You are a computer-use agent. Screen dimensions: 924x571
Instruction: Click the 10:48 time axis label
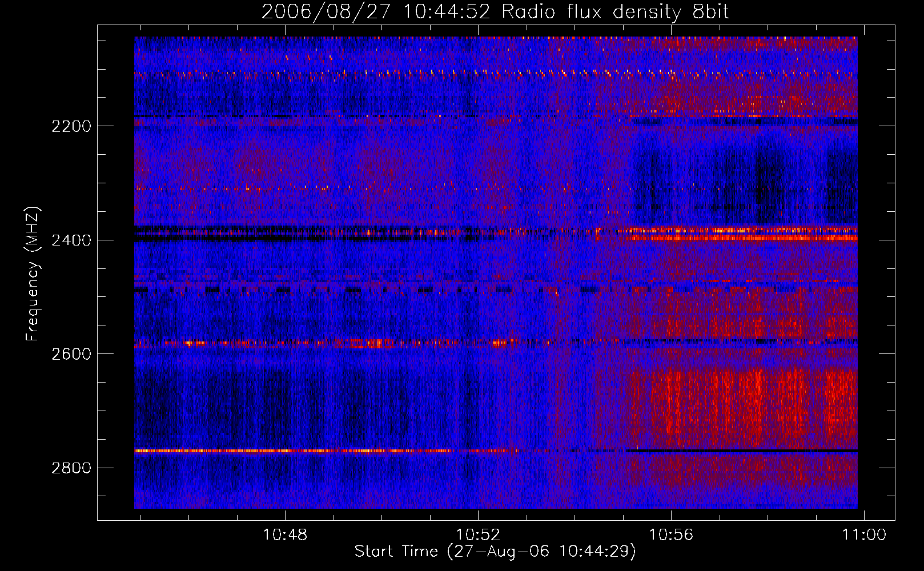284,535
